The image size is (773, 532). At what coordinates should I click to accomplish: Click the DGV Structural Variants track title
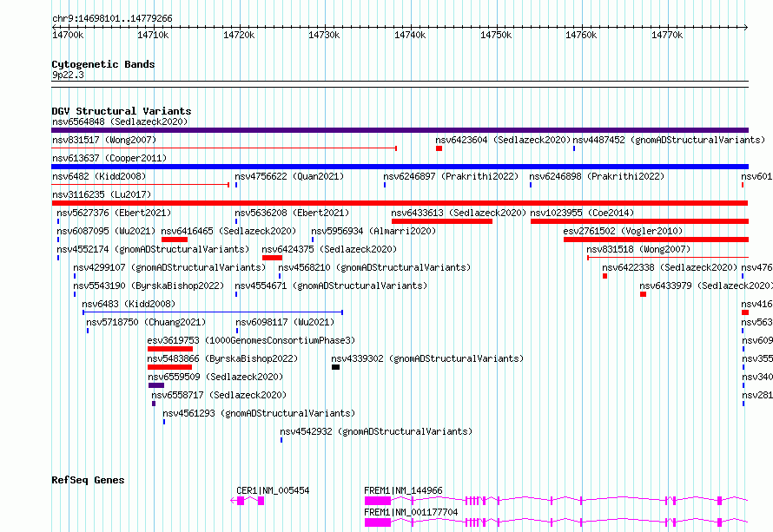click(x=122, y=111)
